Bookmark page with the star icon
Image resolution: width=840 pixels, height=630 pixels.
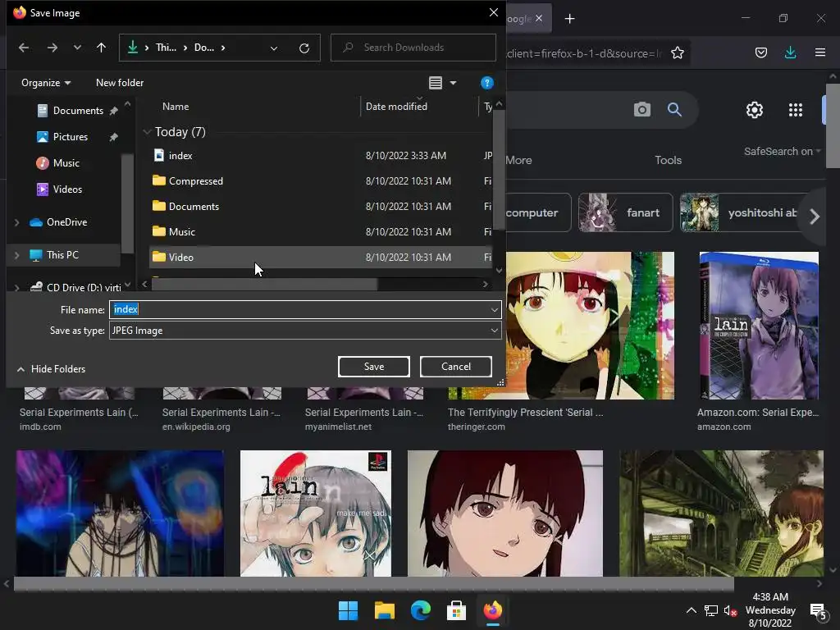(677, 53)
